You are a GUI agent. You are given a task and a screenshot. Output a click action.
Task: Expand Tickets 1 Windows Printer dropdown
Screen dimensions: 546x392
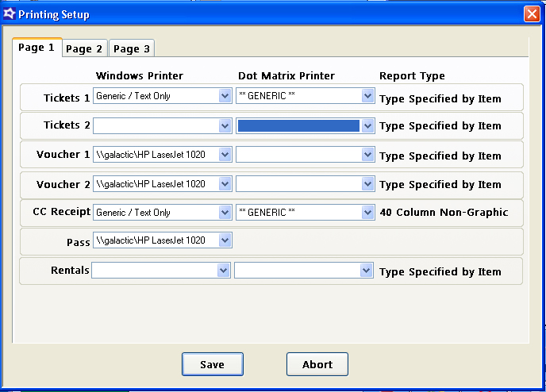point(225,96)
